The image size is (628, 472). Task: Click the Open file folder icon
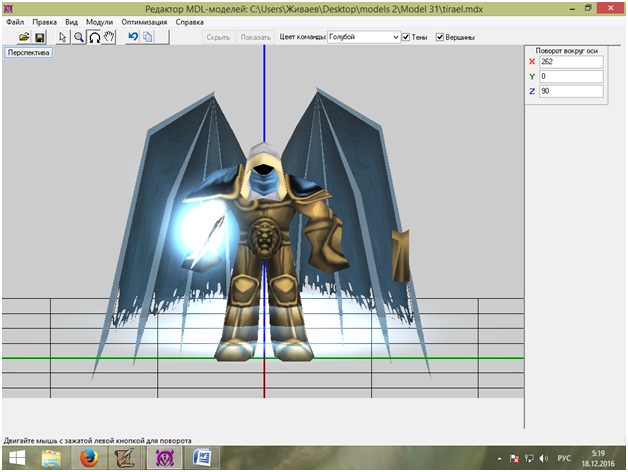pyautogui.click(x=25, y=37)
